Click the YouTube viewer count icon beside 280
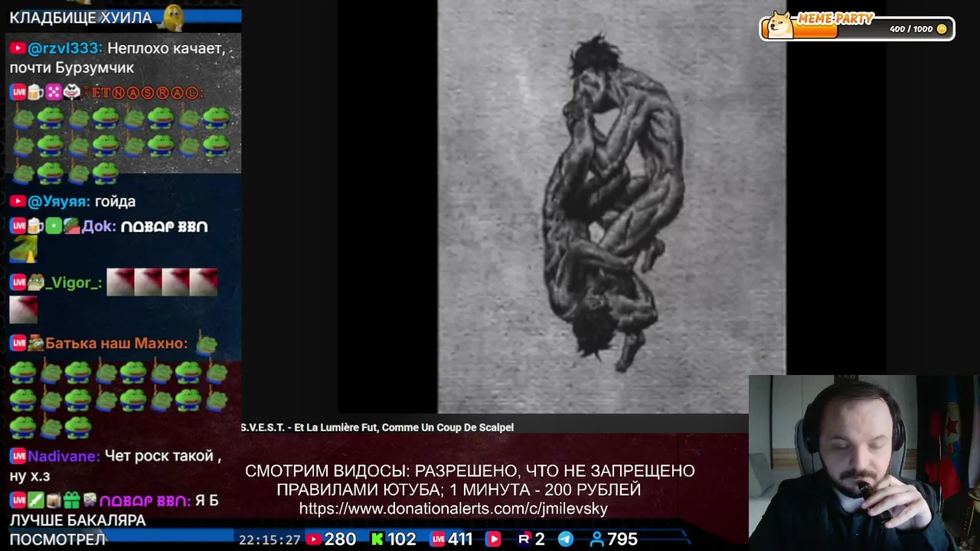 313,540
